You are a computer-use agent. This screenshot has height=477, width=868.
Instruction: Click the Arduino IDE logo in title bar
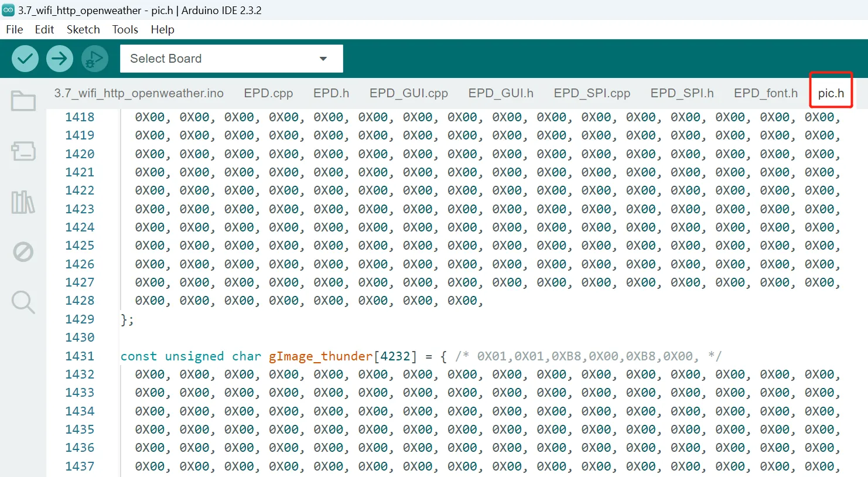pyautogui.click(x=8, y=10)
